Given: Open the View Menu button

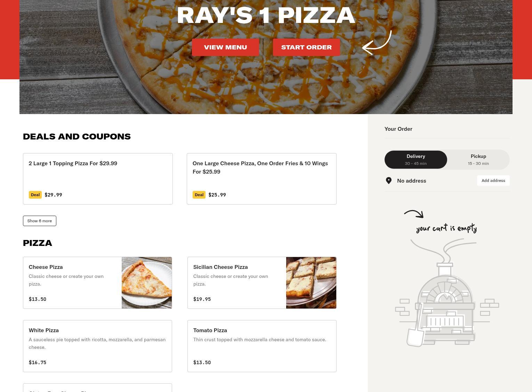Looking at the screenshot, I should 225,47.
